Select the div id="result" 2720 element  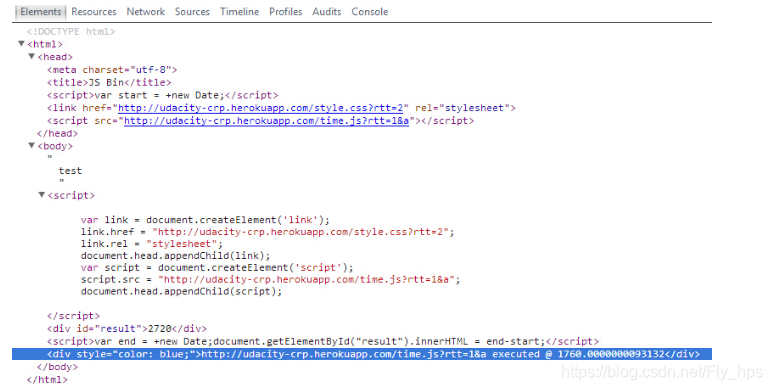pyautogui.click(x=127, y=329)
